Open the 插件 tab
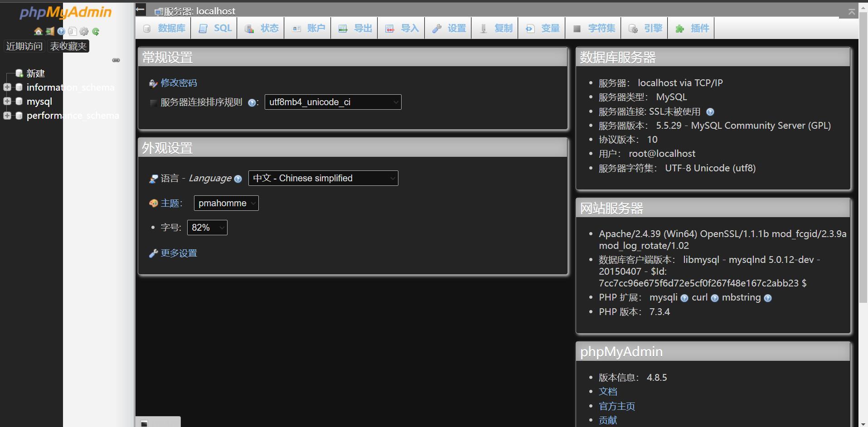This screenshot has width=868, height=427. click(691, 28)
